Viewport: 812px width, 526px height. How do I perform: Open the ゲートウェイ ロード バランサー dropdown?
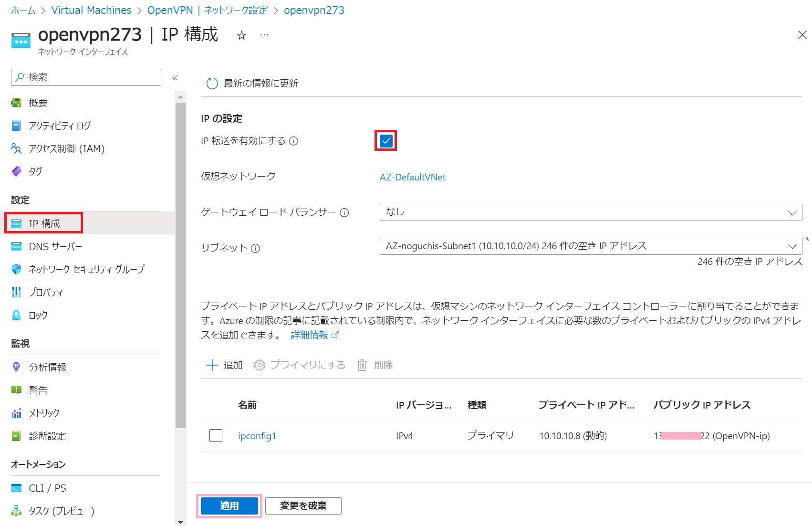point(591,212)
